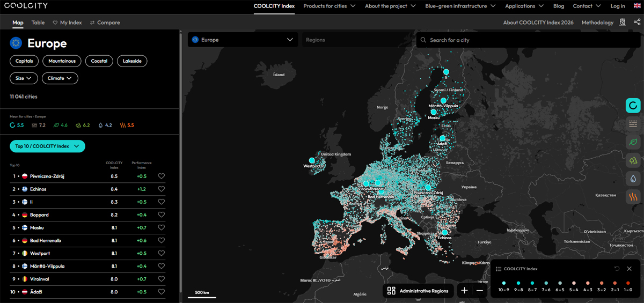Favorite Masku with heart icon
644x303 pixels.
point(161,228)
